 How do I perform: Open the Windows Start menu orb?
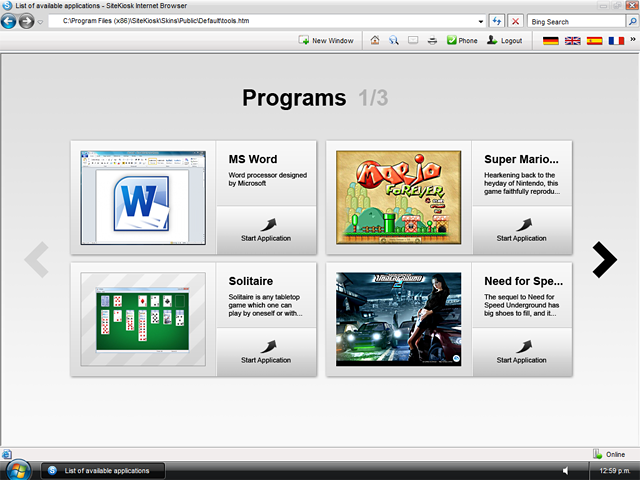[17, 469]
